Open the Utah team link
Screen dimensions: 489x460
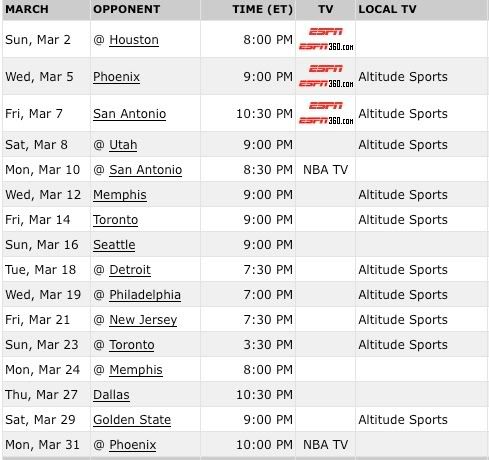coord(123,145)
